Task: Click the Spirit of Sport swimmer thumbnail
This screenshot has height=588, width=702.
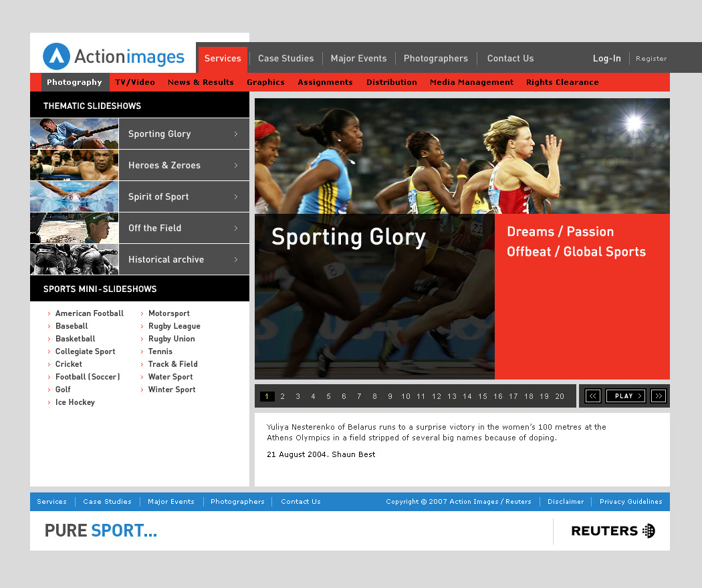Action: [x=74, y=196]
